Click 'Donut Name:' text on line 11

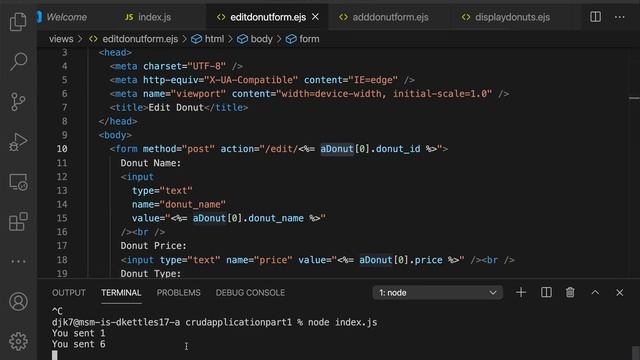tap(151, 163)
